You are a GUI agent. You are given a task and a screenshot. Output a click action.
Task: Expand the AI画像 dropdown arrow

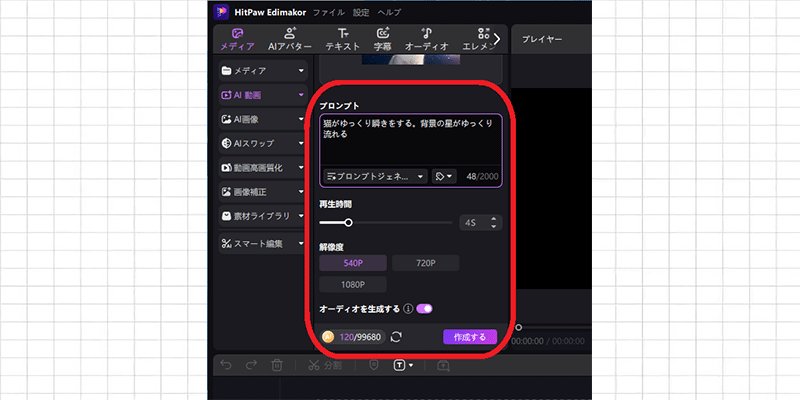(x=301, y=119)
